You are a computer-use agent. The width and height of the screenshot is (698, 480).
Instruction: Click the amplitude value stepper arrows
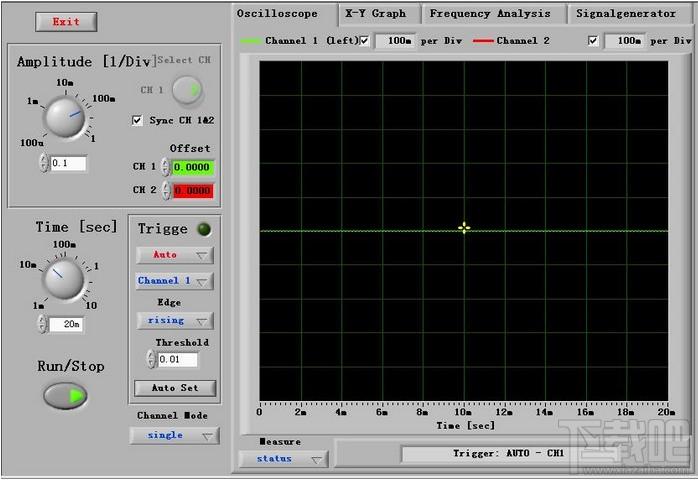coord(44,163)
